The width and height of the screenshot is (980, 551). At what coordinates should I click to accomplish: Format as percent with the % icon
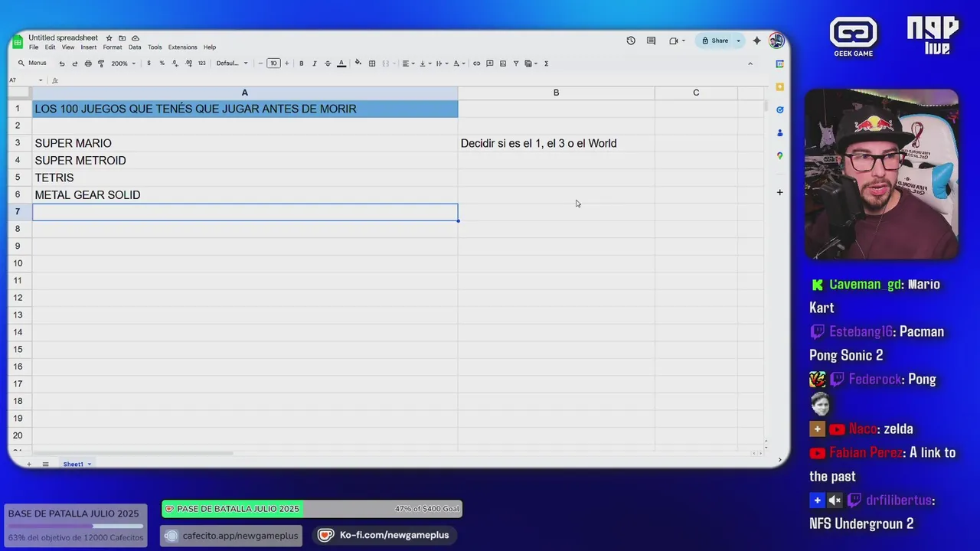(x=162, y=64)
